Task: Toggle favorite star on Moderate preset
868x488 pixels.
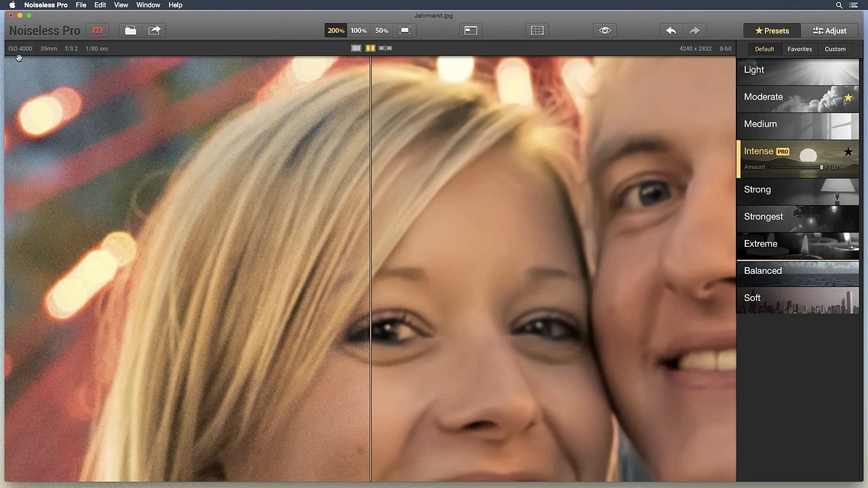Action: pos(848,98)
